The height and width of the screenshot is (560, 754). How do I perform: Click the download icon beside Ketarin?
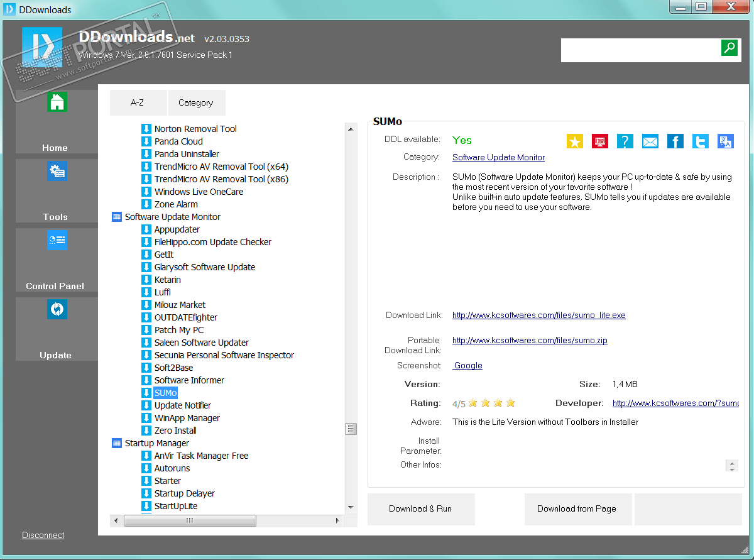pyautogui.click(x=146, y=280)
